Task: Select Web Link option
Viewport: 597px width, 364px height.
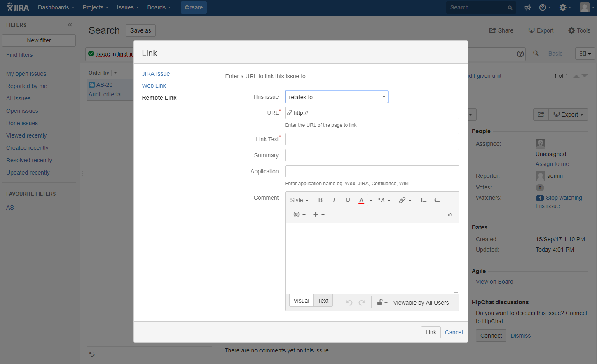Action: click(x=154, y=86)
